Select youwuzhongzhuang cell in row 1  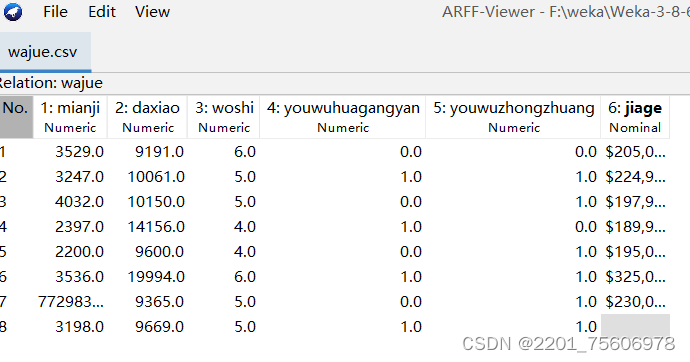pyautogui.click(x=513, y=152)
